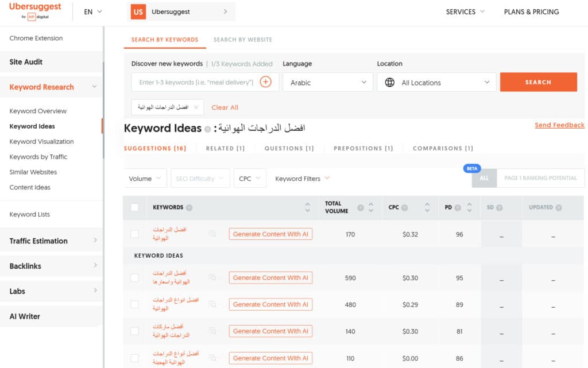Tick the select-all checkbox in table header
Viewport: 588px width, 368px height.
(134, 207)
